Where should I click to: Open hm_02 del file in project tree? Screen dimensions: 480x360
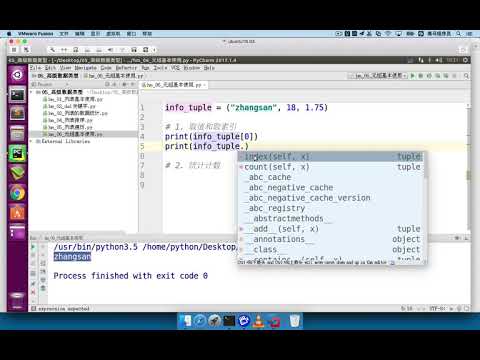(69, 106)
